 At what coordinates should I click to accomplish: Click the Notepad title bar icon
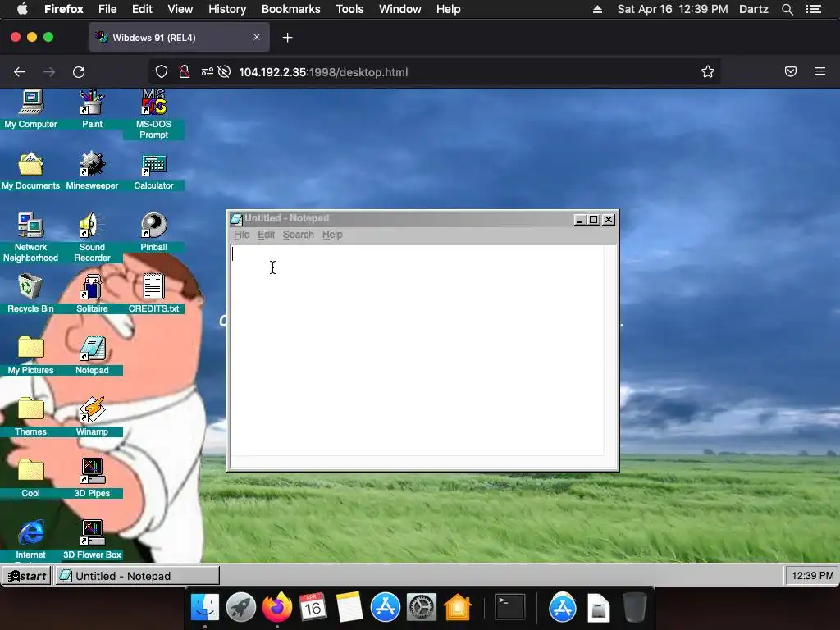(x=235, y=218)
